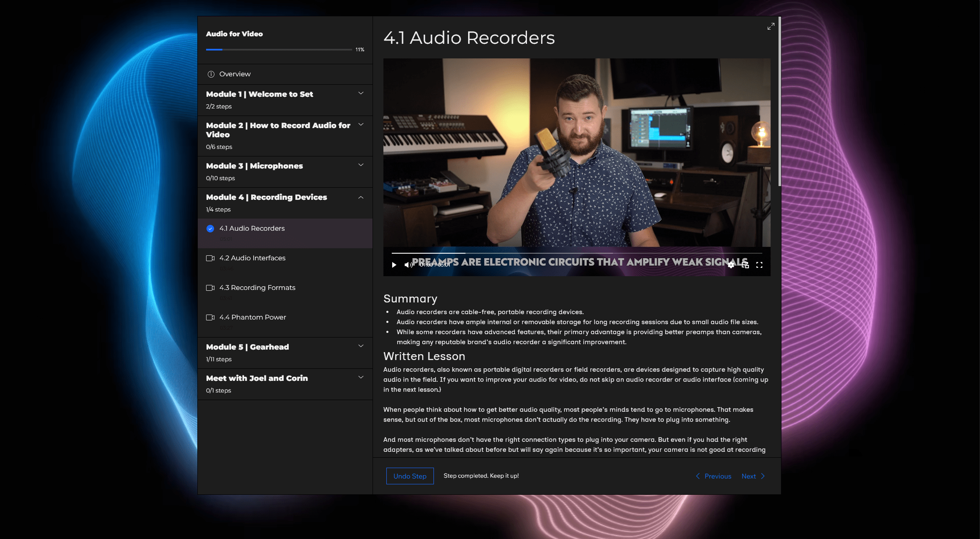Click the course progress bar at 11%
The height and width of the screenshot is (539, 980).
click(279, 50)
